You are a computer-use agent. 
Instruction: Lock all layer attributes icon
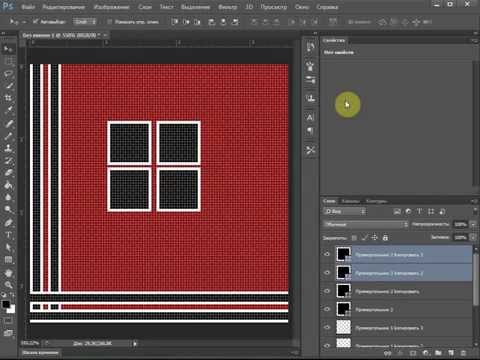pos(385,237)
